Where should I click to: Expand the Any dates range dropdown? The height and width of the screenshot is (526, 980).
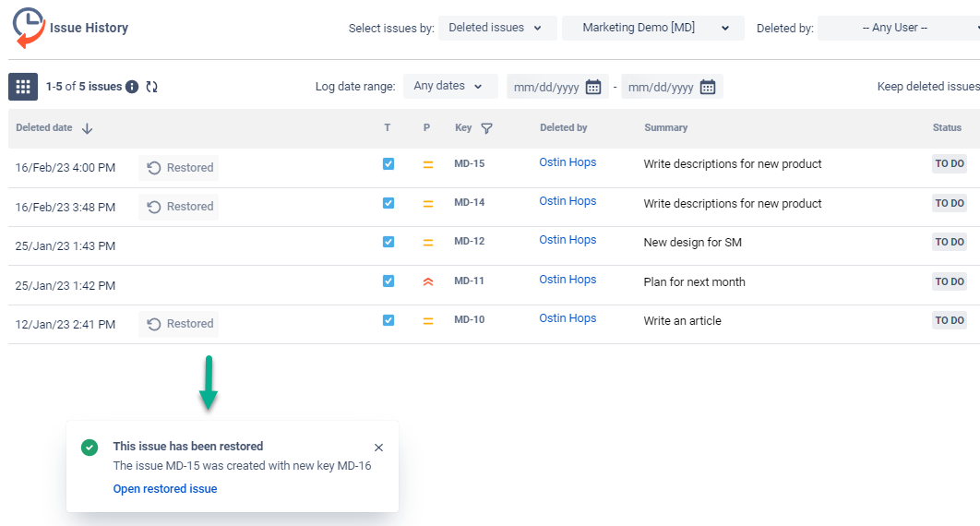pos(449,86)
